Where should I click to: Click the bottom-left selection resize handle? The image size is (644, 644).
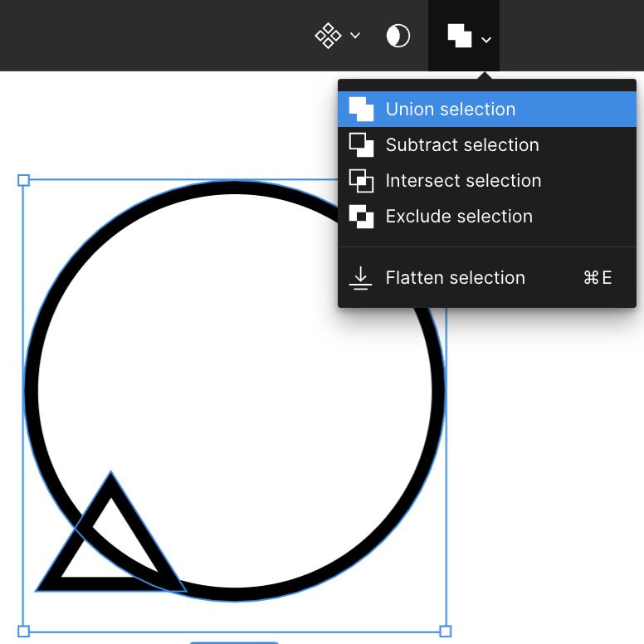tap(23, 632)
